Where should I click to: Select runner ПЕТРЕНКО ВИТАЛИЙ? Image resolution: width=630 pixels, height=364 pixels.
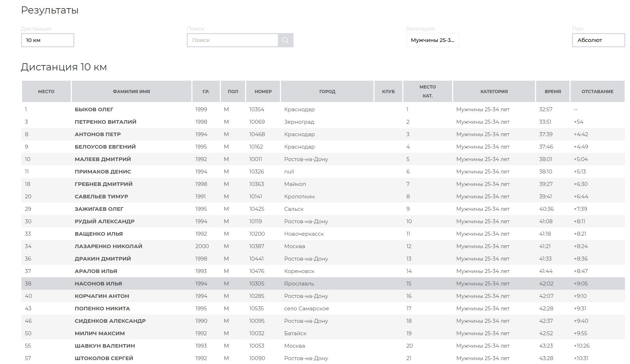[105, 122]
